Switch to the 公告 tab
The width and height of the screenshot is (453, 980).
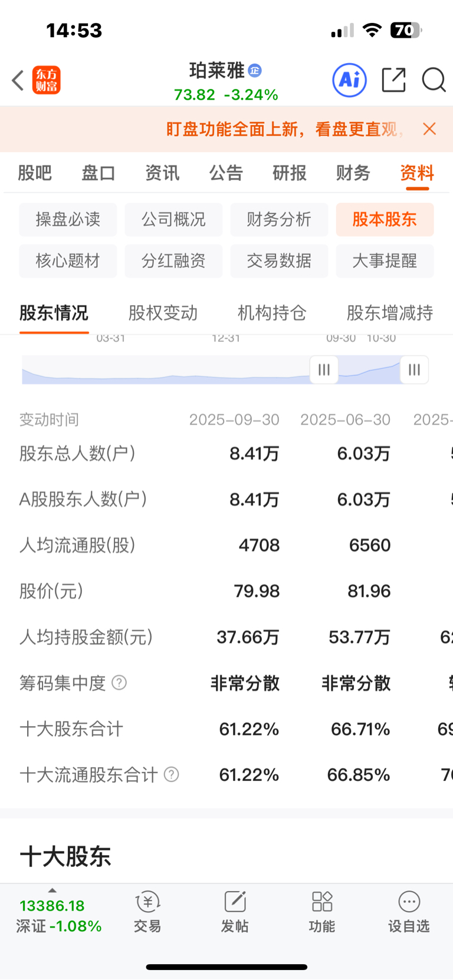(226, 173)
